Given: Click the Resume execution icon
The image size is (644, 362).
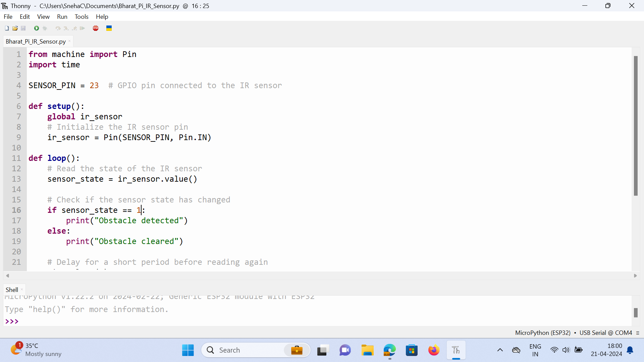Looking at the screenshot, I should [82, 28].
